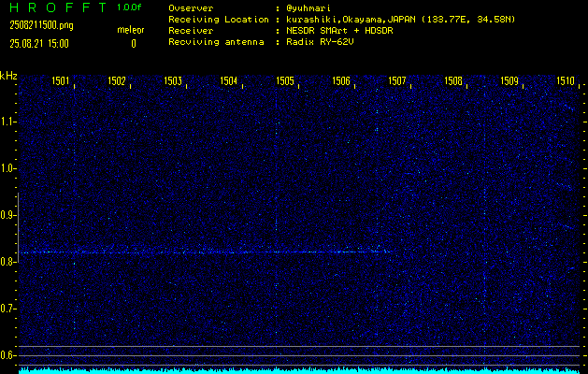Viewport: 588px width, 374px height.
Task: Click the gray vertical range bar beside 0.9
Action: [x=19, y=227]
